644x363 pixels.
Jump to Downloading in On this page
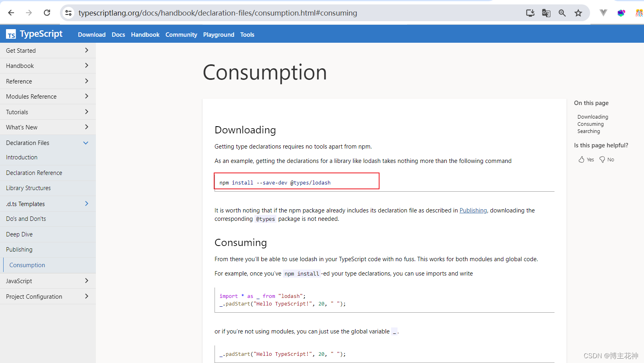[592, 117]
